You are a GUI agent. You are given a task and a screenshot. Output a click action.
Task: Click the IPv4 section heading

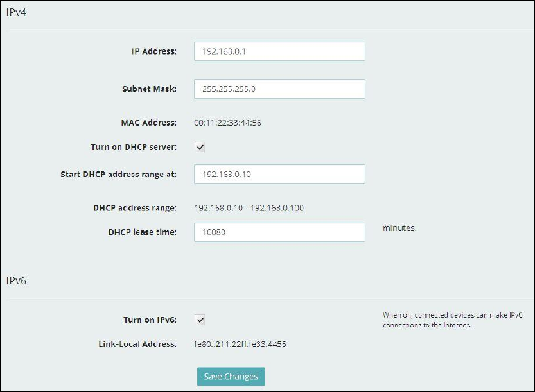16,12
